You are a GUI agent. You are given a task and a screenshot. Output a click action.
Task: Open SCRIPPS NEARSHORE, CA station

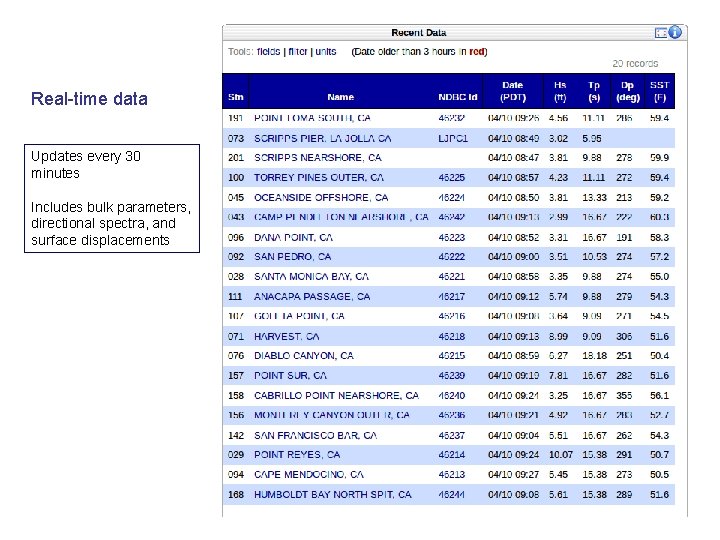(318, 158)
